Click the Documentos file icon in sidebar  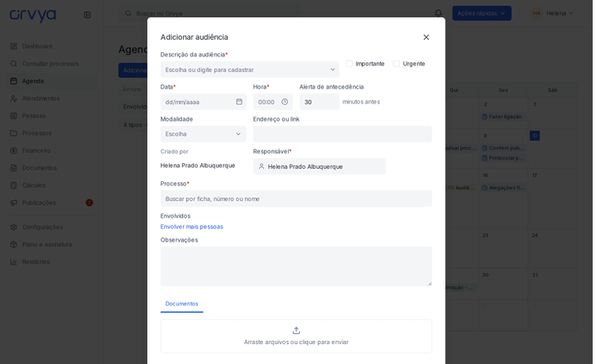(14, 168)
